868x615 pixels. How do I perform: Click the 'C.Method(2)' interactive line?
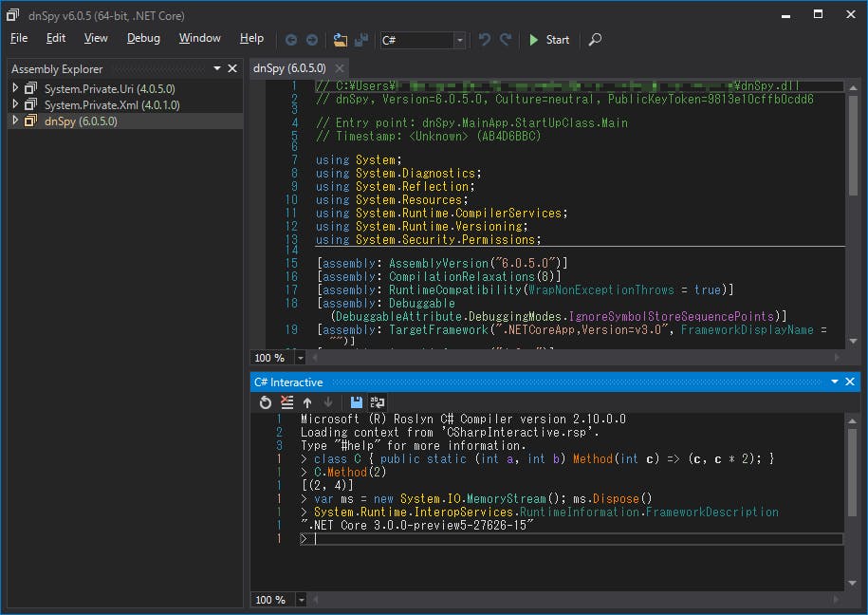[350, 472]
